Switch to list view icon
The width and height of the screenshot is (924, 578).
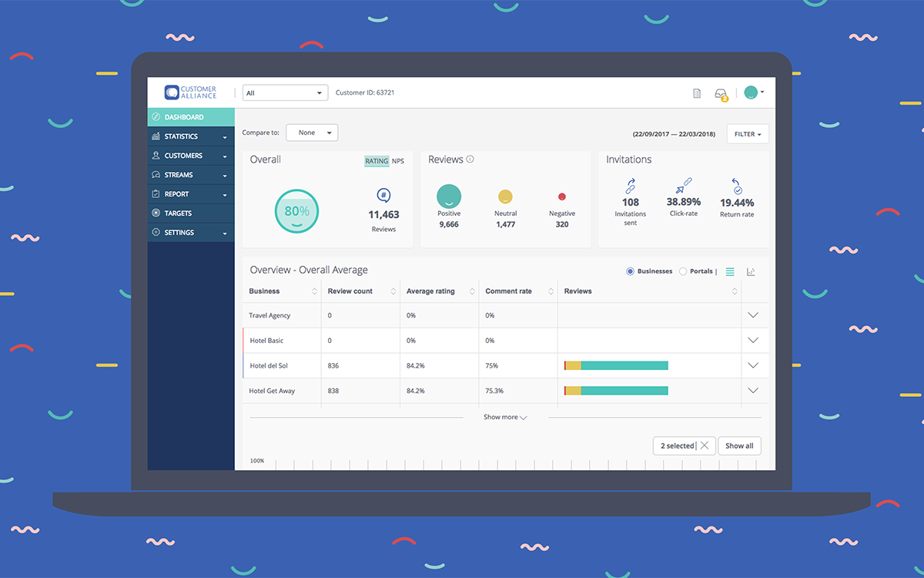[x=730, y=271]
